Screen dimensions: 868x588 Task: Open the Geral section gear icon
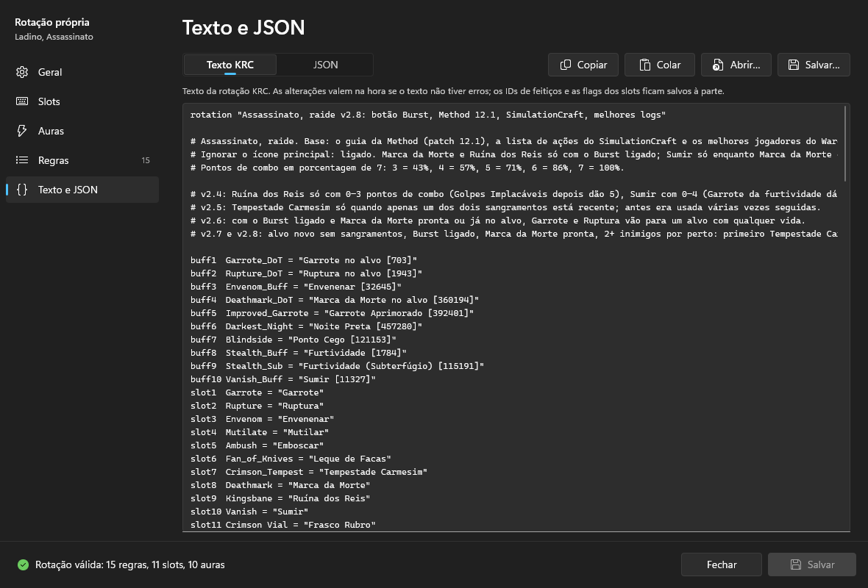click(x=22, y=72)
